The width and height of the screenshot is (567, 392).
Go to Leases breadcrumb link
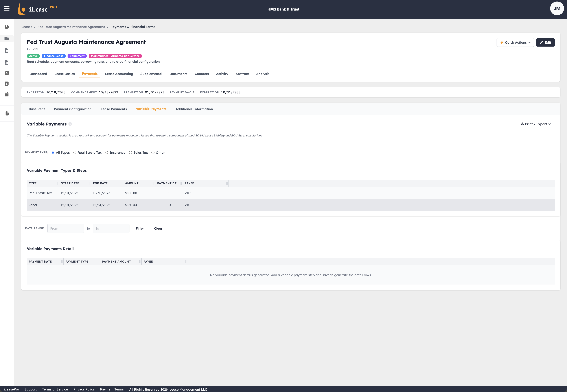(27, 27)
